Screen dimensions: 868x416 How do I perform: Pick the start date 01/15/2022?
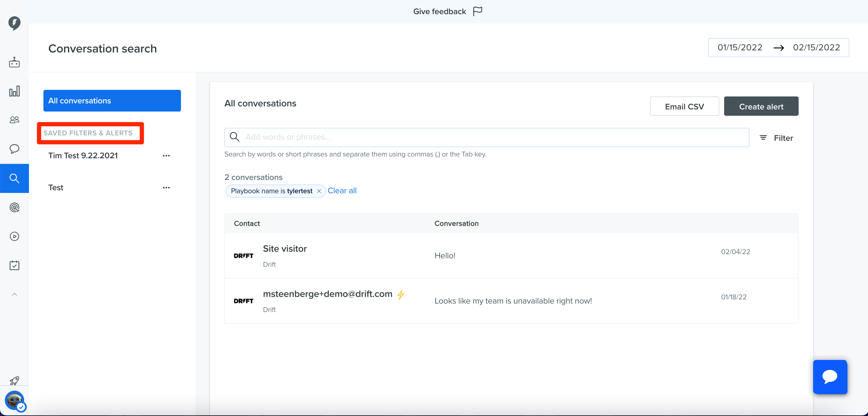(740, 48)
